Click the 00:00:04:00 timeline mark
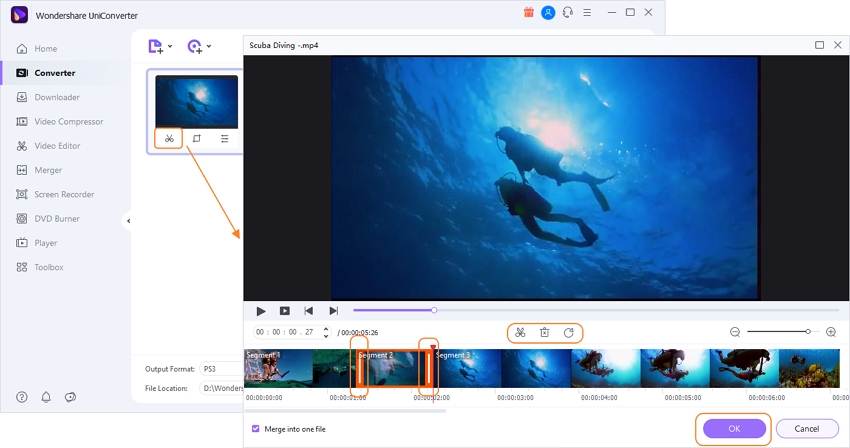 [599, 398]
